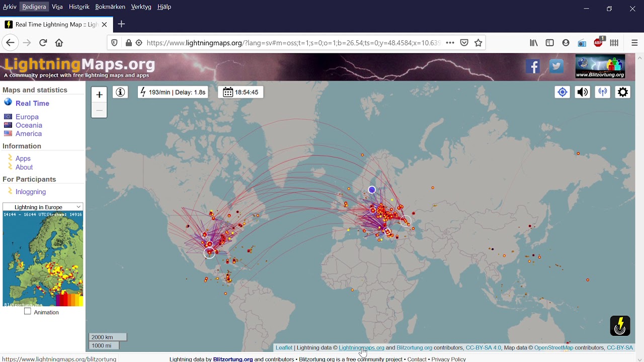Follow the Blitzortung.org attribution link
The image size is (644, 362).
[414, 347]
